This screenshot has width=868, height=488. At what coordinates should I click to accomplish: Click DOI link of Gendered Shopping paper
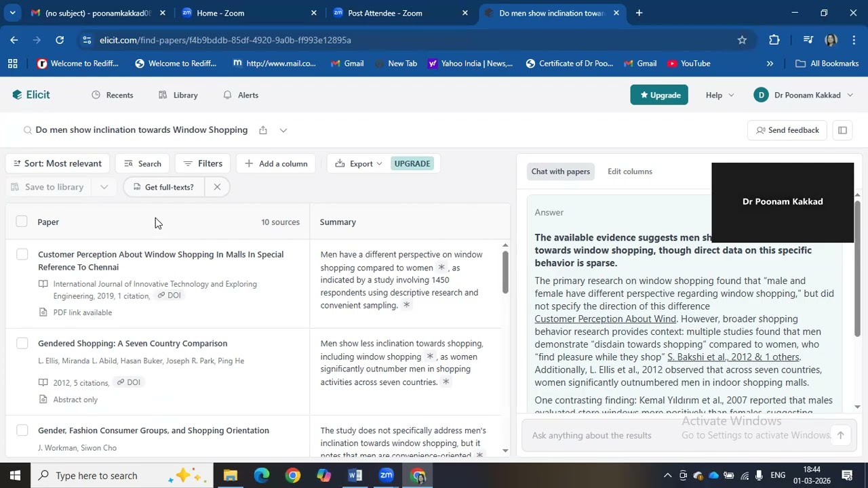(128, 382)
